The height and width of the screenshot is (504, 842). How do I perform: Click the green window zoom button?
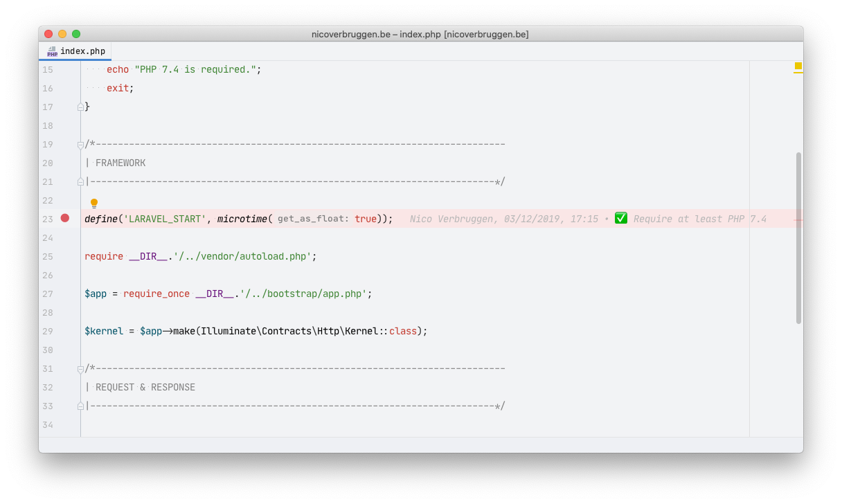pos(76,34)
